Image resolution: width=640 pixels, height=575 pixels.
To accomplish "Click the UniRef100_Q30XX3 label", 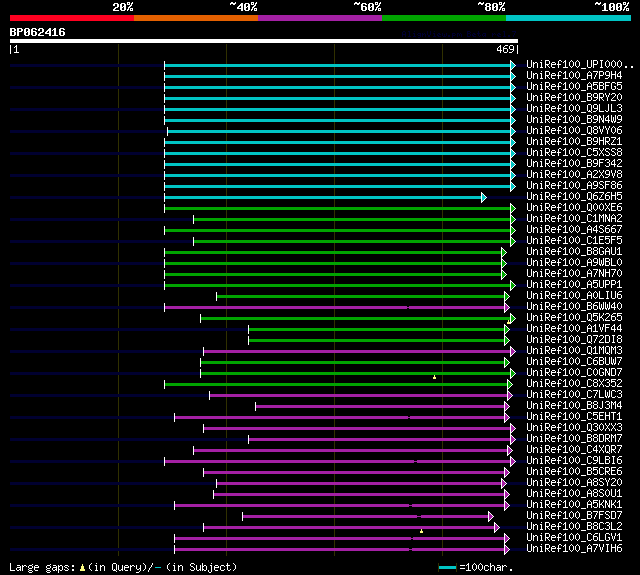I will [x=574, y=428].
